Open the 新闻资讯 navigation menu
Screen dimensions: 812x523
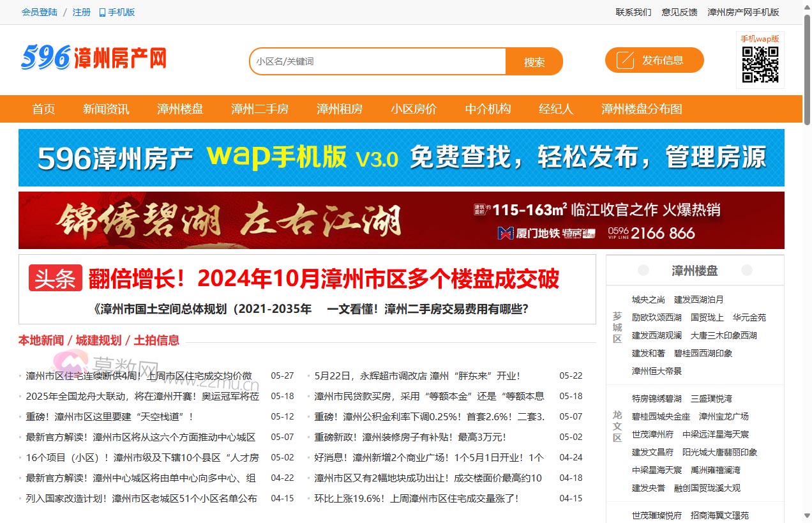coord(106,109)
